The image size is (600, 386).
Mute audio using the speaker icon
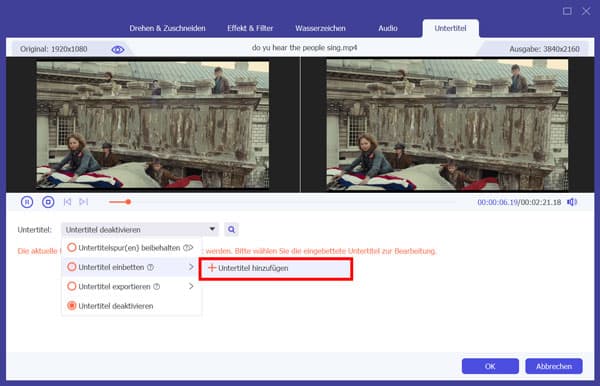[x=572, y=202]
